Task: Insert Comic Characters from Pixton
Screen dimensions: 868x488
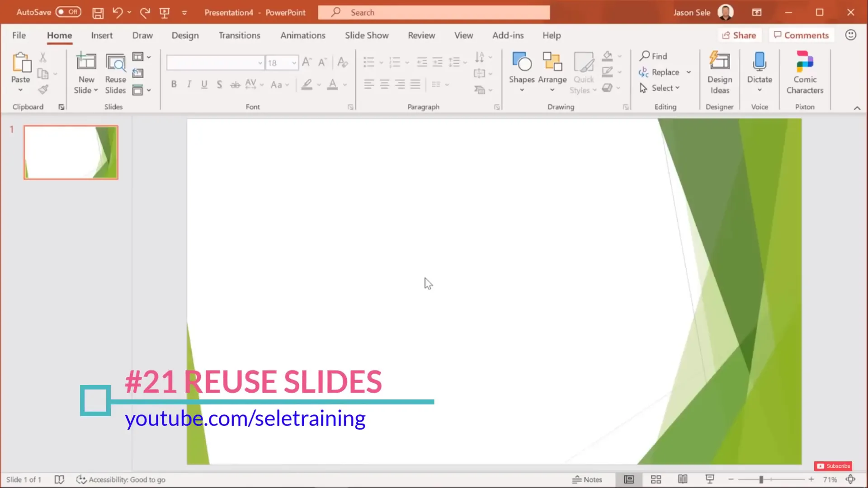Action: click(805, 72)
